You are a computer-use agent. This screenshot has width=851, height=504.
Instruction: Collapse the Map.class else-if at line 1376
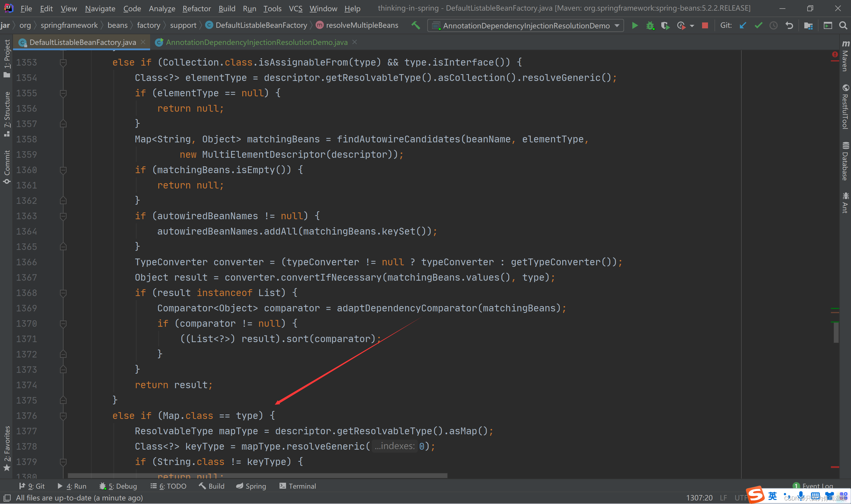tap(63, 416)
